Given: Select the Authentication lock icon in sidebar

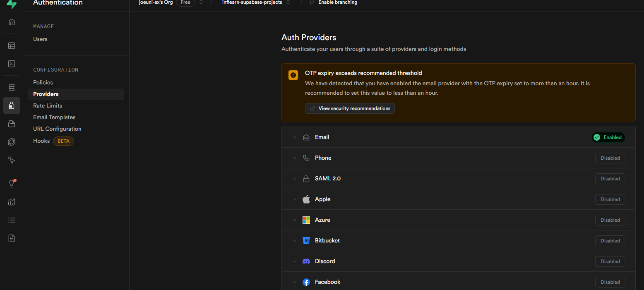Looking at the screenshot, I should 12,105.
